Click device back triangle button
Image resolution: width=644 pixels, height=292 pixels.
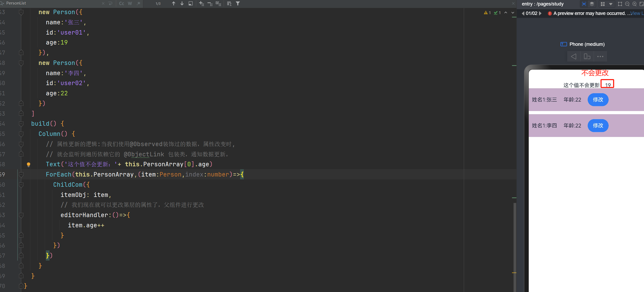click(x=574, y=57)
